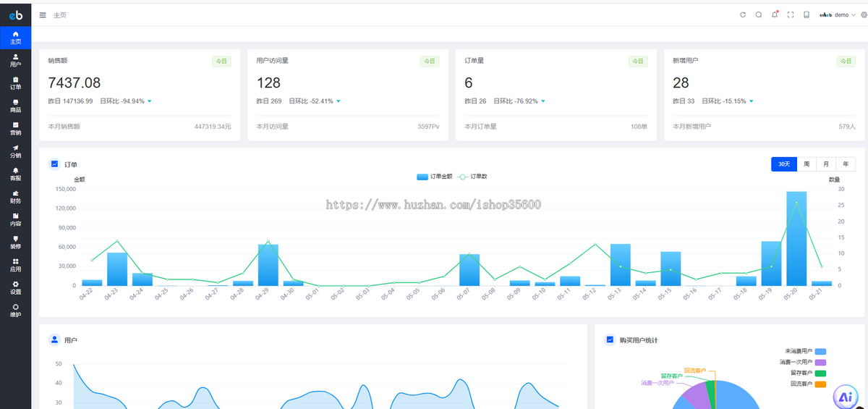Click the 购买用户统计 panel icon
Screen dimensions: 868x409
pos(610,340)
